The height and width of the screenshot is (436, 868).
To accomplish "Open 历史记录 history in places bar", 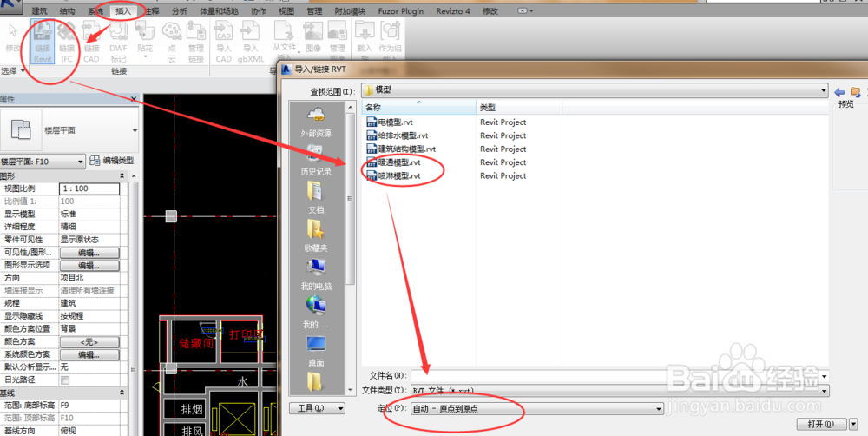I will [316, 160].
